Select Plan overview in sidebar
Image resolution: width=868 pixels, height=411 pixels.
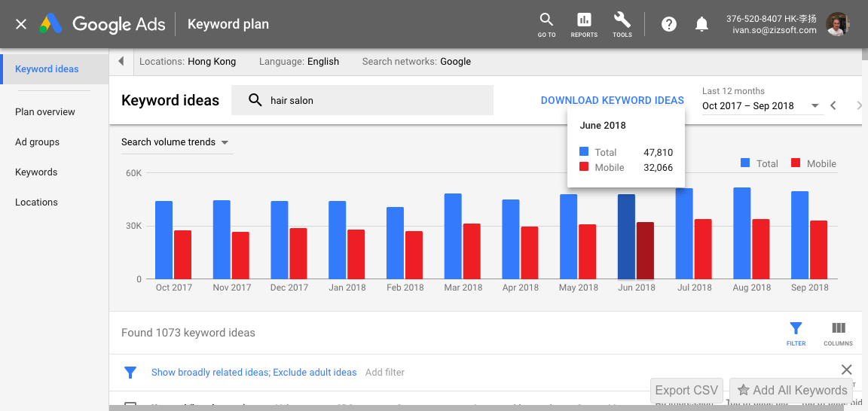pyautogui.click(x=45, y=112)
